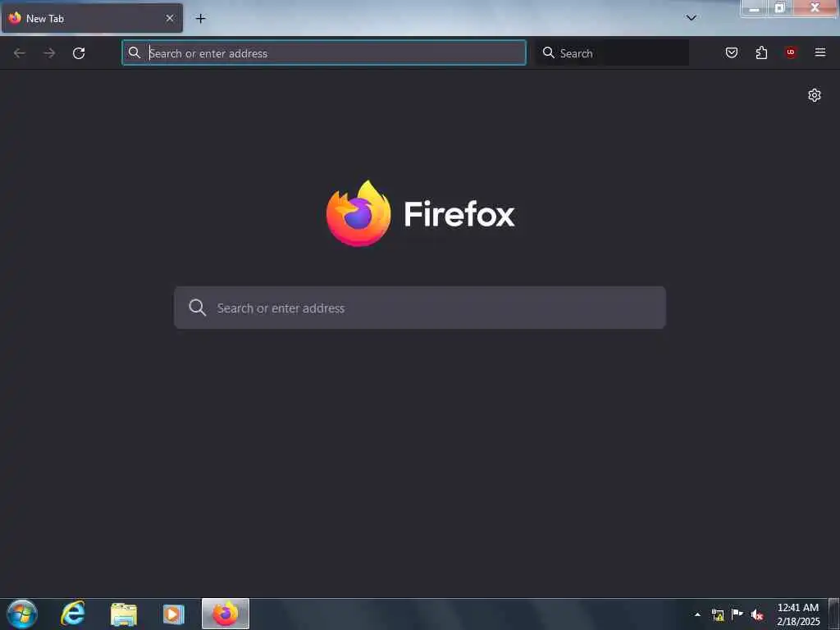Click the toolbar Search box
Image resolution: width=840 pixels, height=630 pixels.
(612, 53)
